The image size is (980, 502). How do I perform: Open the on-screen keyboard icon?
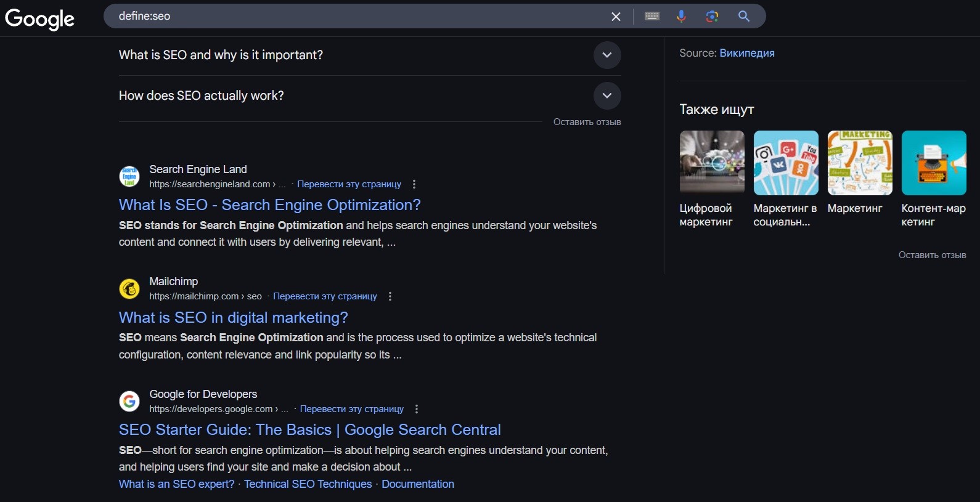coord(651,17)
